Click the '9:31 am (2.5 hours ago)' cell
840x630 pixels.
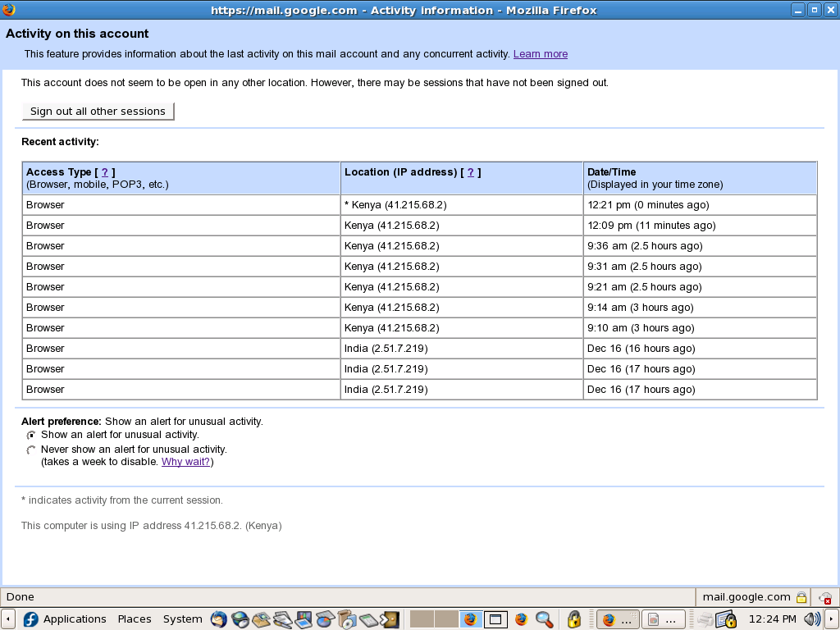700,267
